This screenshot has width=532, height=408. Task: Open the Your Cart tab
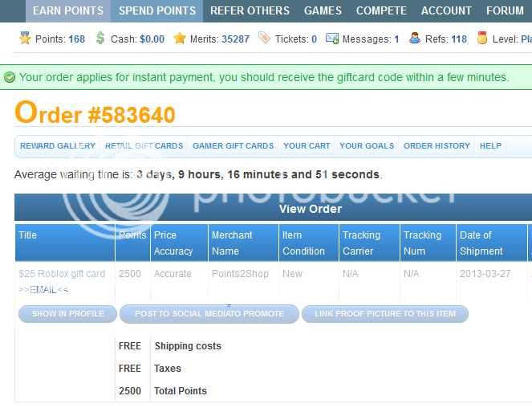[307, 146]
